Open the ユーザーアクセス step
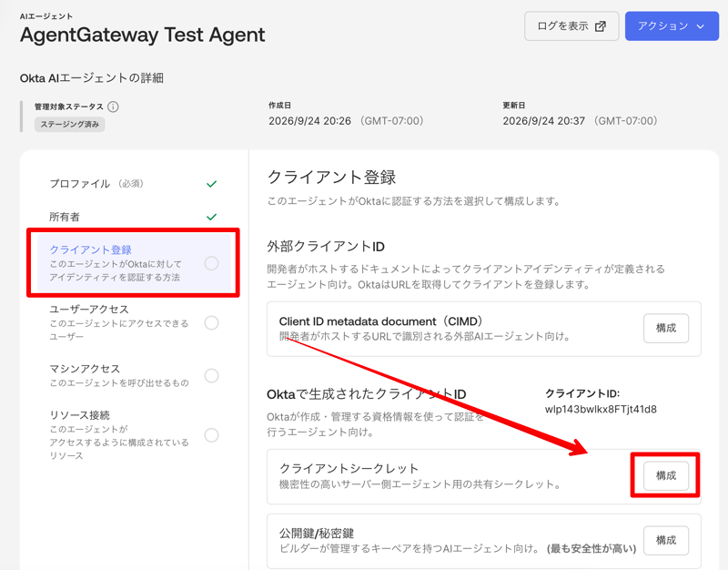The image size is (728, 570). tap(133, 322)
